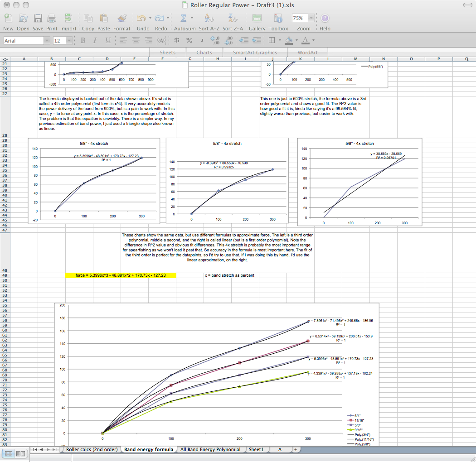This screenshot has width=476, height=462.
Task: Switch to Roller calcs (2nd order) sheet
Action: pos(92,449)
